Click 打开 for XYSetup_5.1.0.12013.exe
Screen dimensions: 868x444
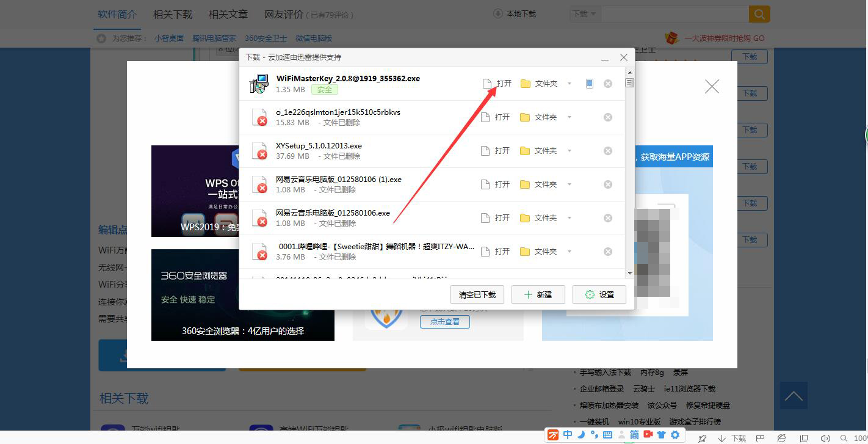(496, 151)
